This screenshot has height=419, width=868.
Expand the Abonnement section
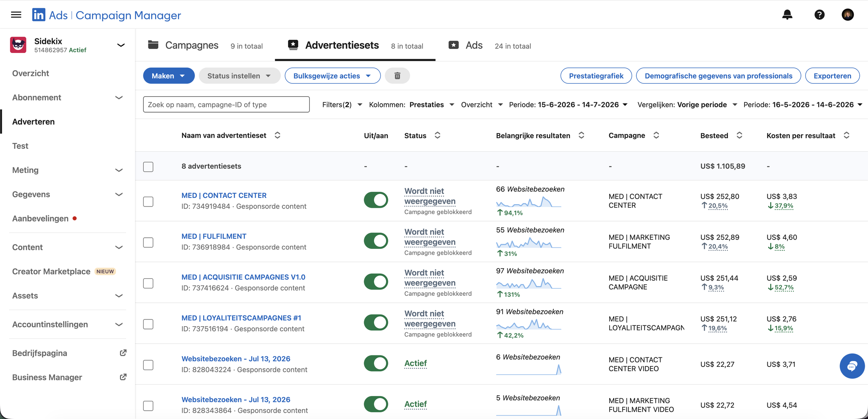119,98
